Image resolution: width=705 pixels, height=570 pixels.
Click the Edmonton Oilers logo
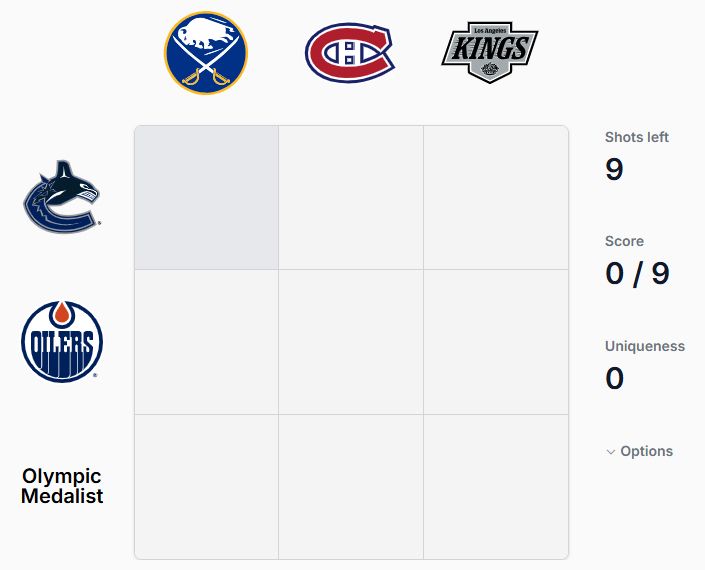point(62,342)
